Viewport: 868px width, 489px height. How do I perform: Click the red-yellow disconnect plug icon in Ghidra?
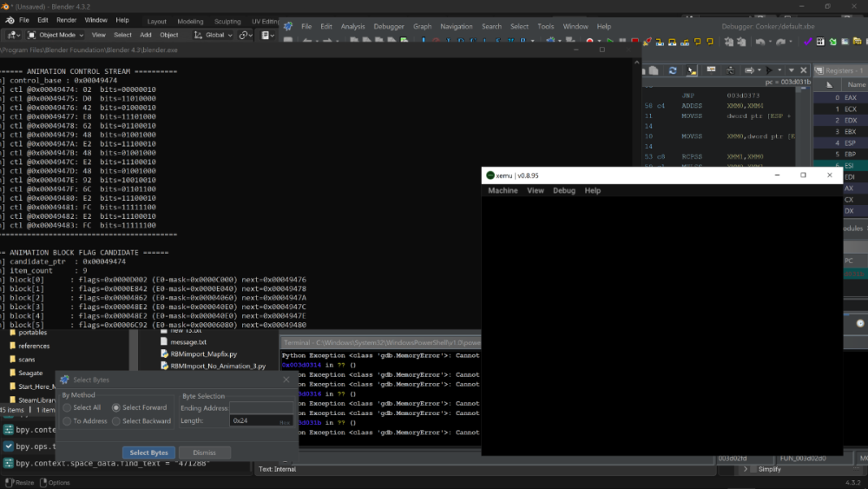(648, 42)
